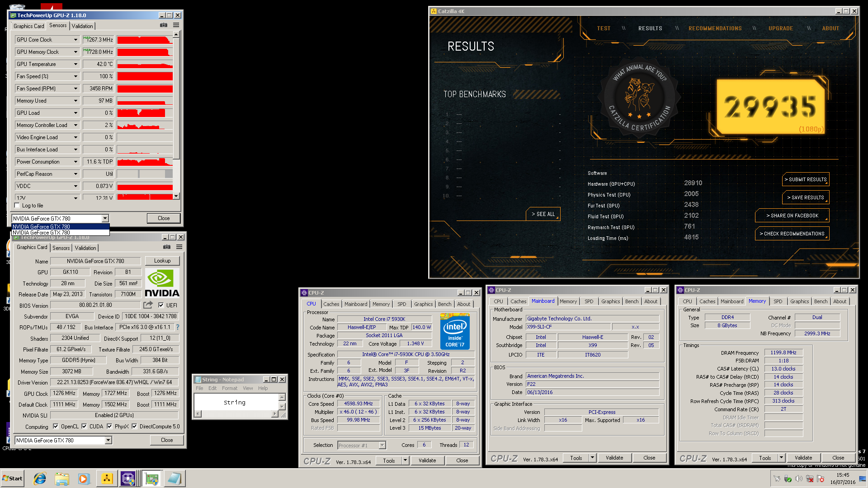Click the PerfCap Reason Util graph bar

click(x=145, y=174)
